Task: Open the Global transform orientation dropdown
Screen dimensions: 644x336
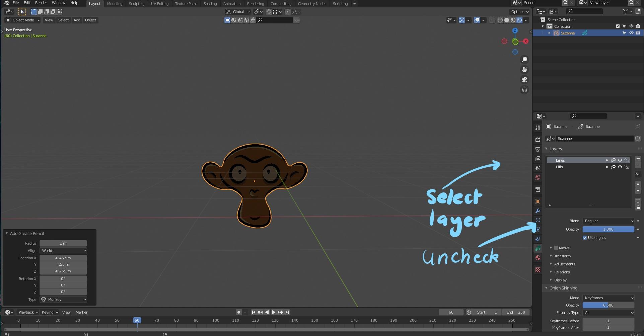Action: click(238, 12)
